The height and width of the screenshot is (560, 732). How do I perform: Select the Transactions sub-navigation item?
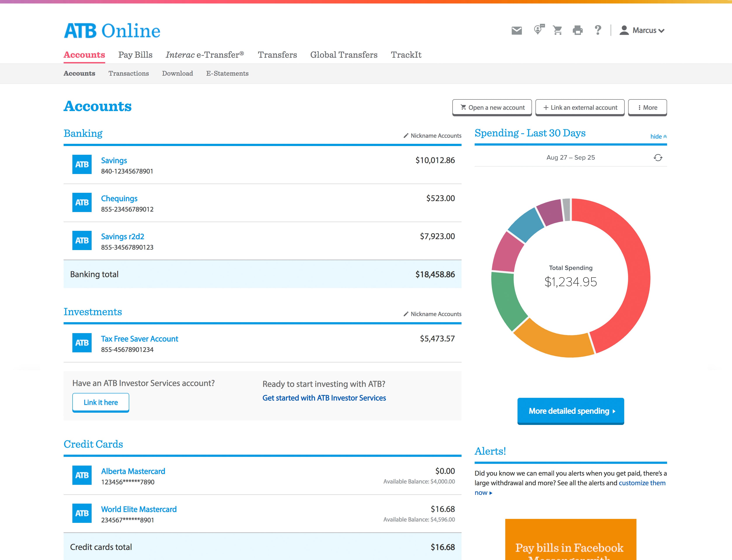point(129,73)
